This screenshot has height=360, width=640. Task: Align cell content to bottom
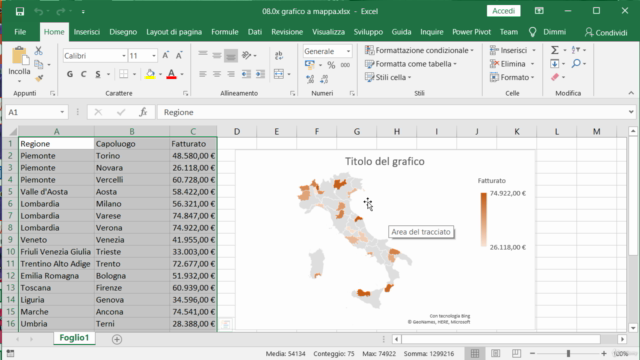click(x=231, y=55)
